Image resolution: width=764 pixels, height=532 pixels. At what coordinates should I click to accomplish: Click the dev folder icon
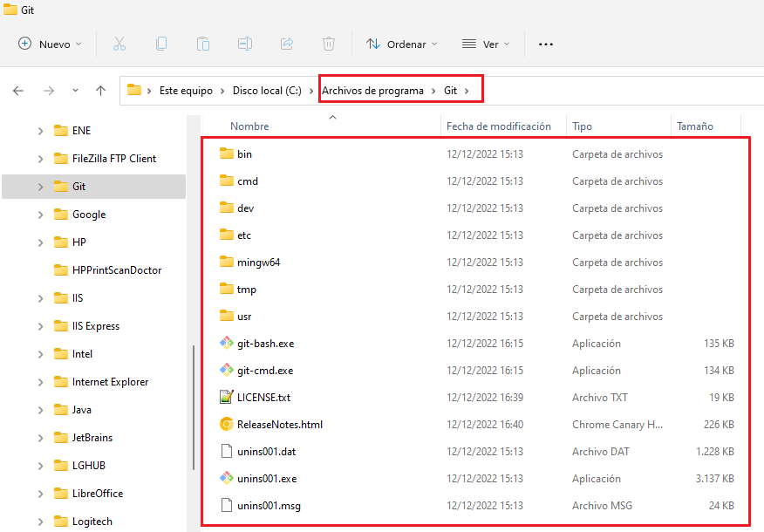click(226, 208)
